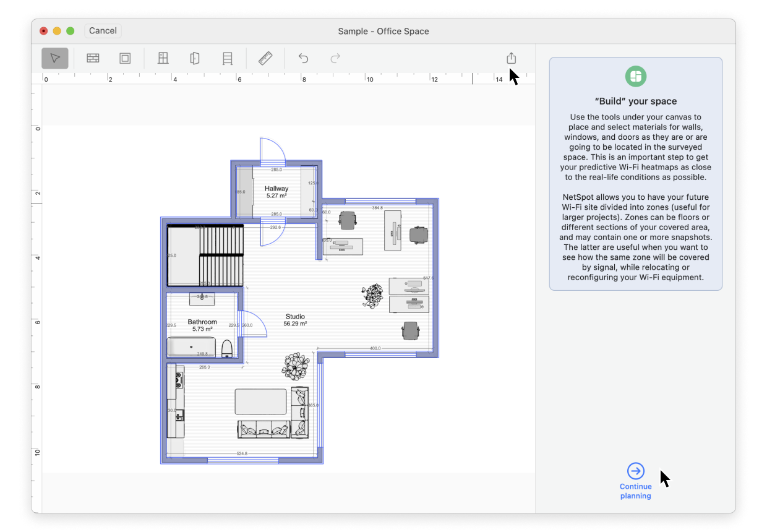The width and height of the screenshot is (767, 532).
Task: Click the green Build your space icon
Action: click(x=635, y=77)
